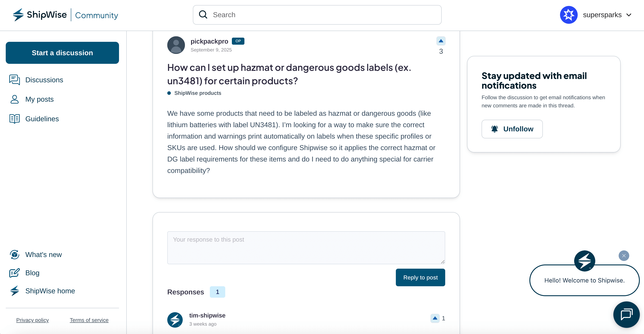Viewport: 644px width, 334px height.
Task: Open My posts from sidebar
Action: point(39,99)
